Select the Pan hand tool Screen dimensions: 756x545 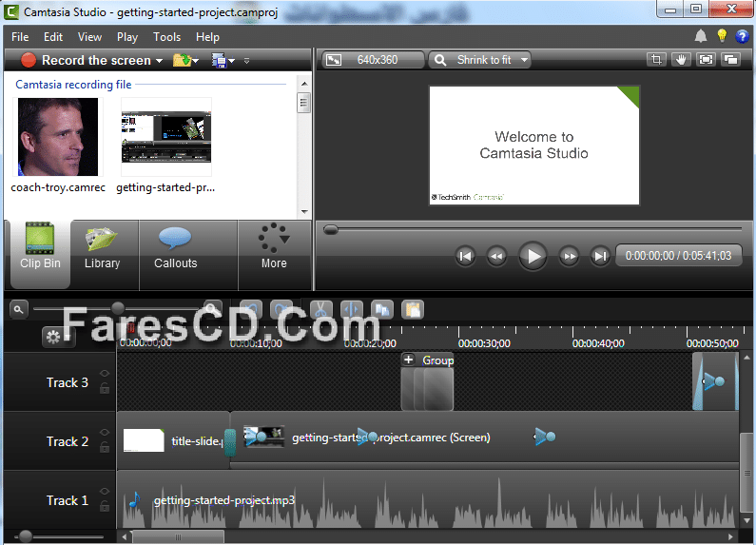pyautogui.click(x=681, y=60)
